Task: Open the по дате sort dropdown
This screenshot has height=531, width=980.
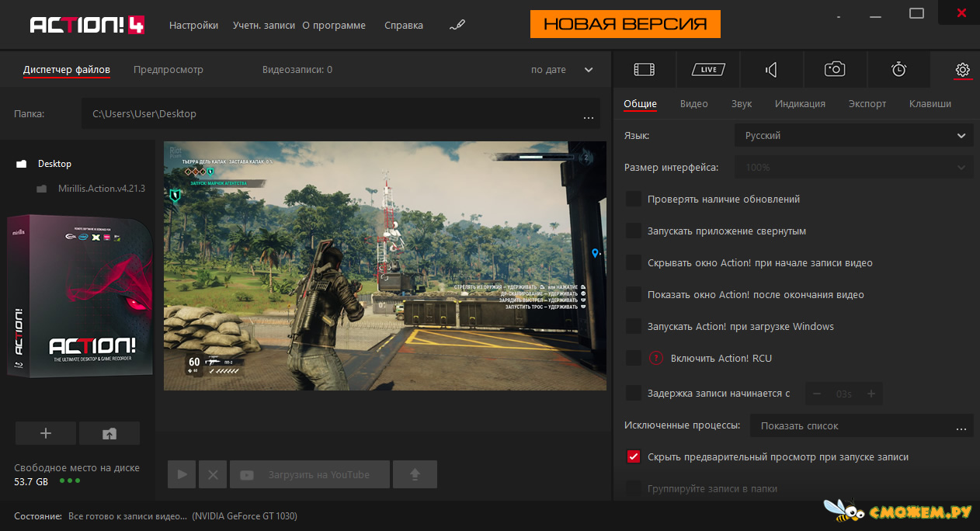Action: (x=562, y=69)
